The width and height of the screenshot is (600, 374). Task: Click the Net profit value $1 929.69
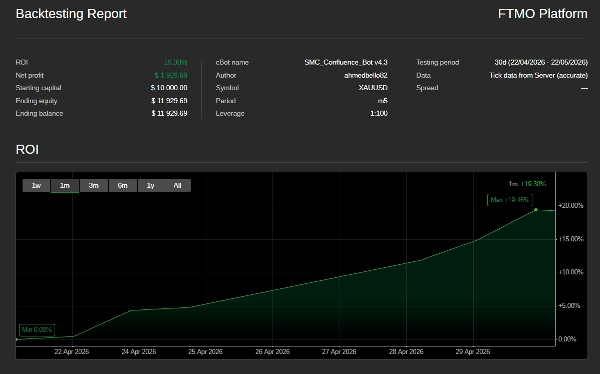coord(171,75)
